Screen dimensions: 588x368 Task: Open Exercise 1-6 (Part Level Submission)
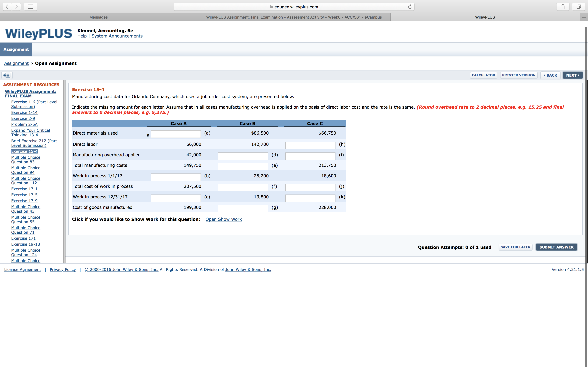34,104
